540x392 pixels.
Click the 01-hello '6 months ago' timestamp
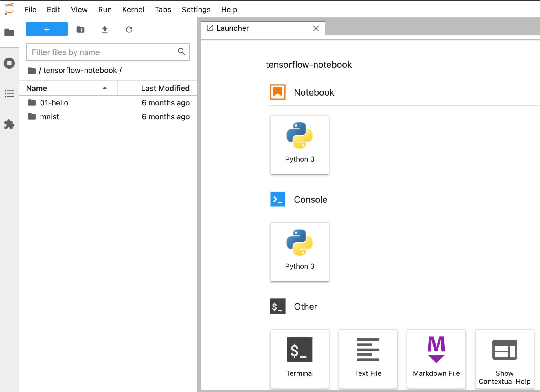pyautogui.click(x=166, y=103)
